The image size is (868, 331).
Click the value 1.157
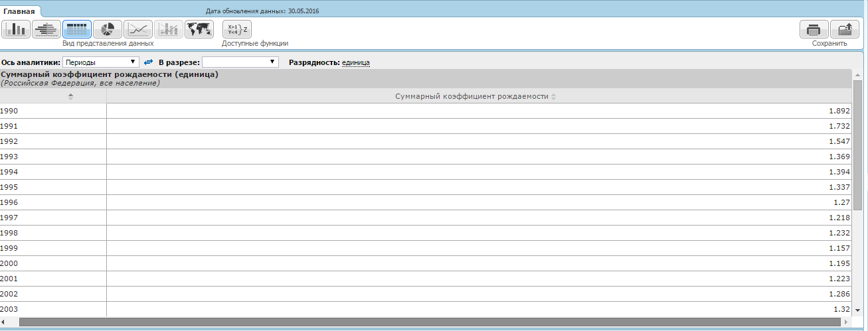click(x=839, y=248)
